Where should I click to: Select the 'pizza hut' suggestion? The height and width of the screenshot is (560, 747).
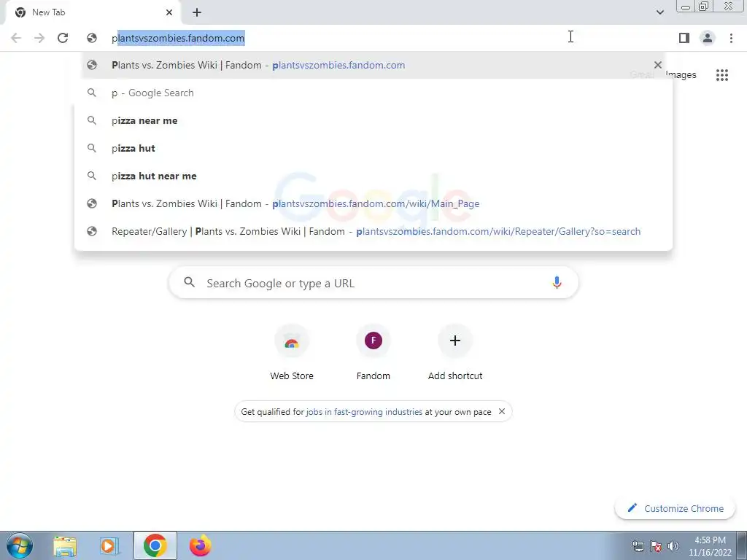373,148
